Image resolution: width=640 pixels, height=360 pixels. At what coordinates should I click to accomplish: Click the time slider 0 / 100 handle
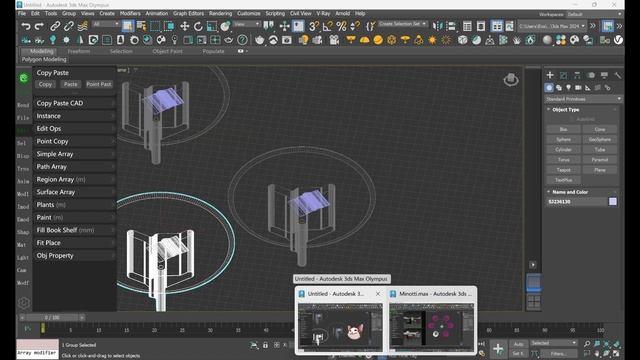(52, 317)
